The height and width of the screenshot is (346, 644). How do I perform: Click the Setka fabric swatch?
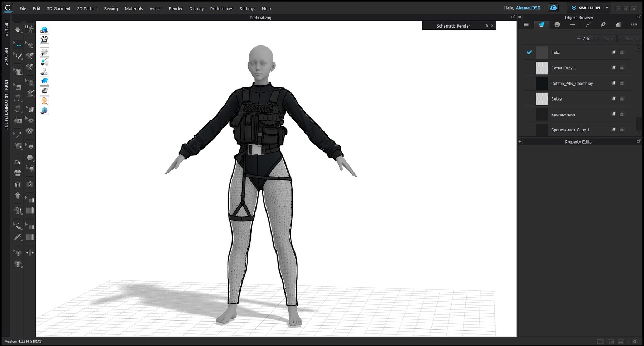tap(542, 99)
